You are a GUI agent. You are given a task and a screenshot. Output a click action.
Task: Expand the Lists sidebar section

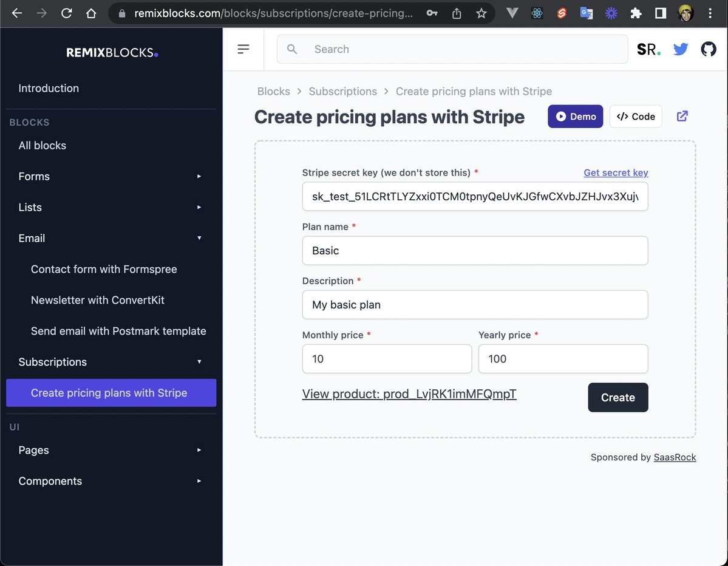coord(111,207)
